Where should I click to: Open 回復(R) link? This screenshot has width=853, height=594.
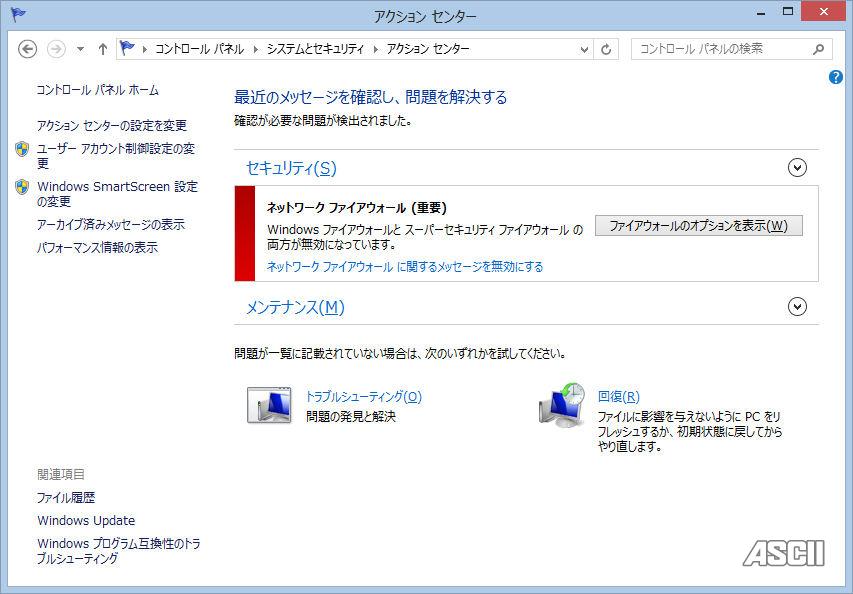619,397
